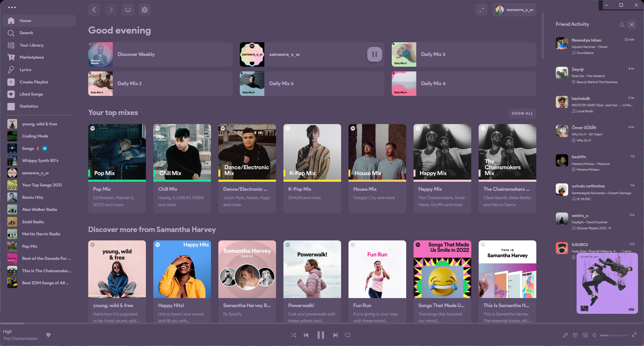Open the Fun Run playlist card
The image size is (644, 346).
pos(377,282)
